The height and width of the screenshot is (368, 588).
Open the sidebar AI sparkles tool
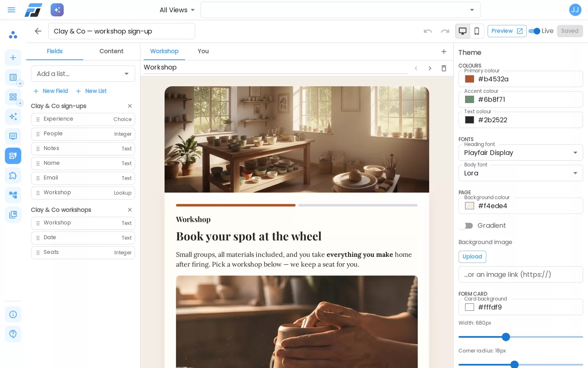(13, 117)
